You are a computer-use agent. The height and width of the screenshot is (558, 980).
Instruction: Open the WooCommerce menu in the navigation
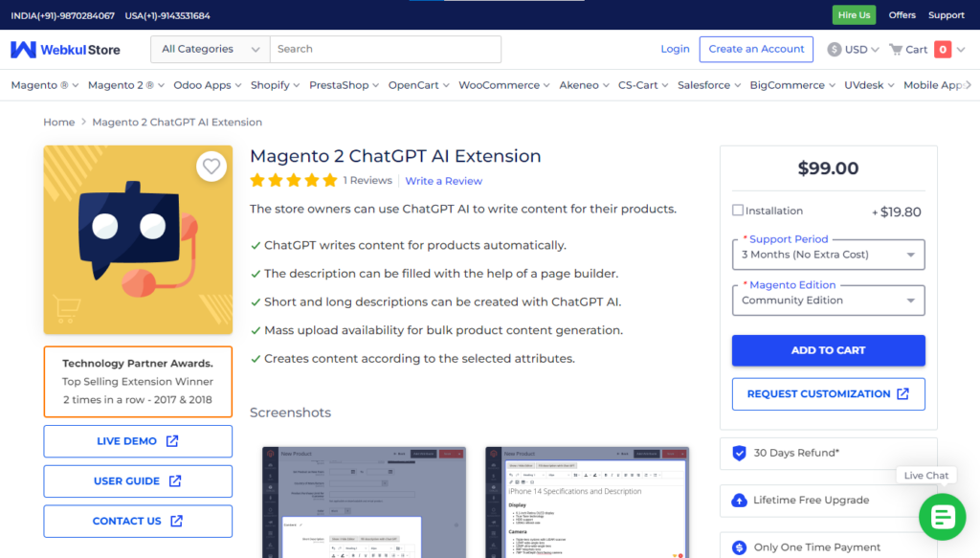499,84
